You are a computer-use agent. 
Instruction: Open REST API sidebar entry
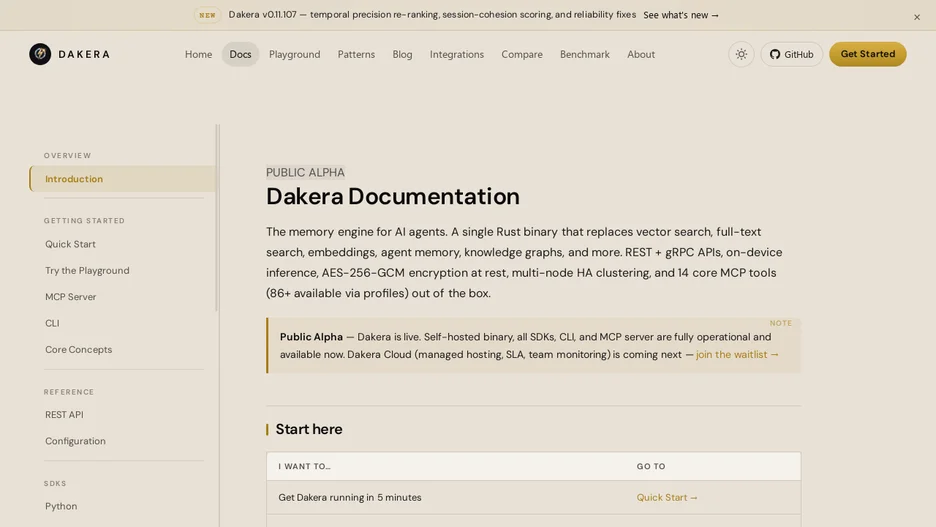click(x=64, y=414)
